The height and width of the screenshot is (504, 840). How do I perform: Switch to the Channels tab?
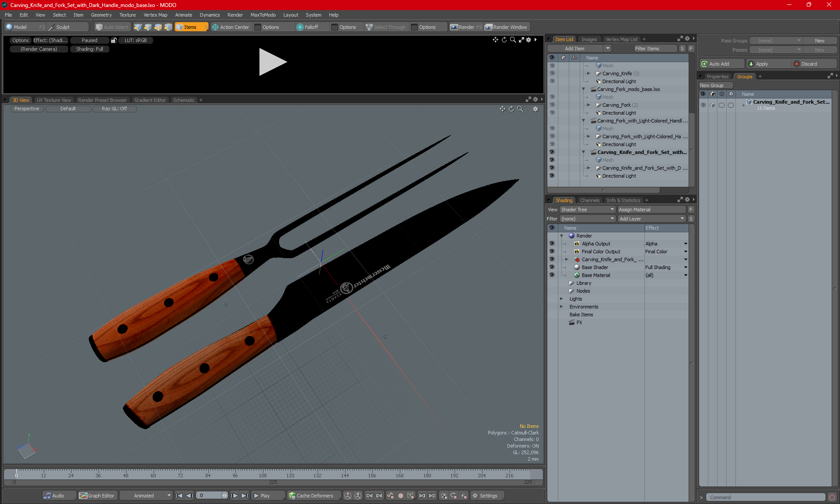[x=589, y=200]
